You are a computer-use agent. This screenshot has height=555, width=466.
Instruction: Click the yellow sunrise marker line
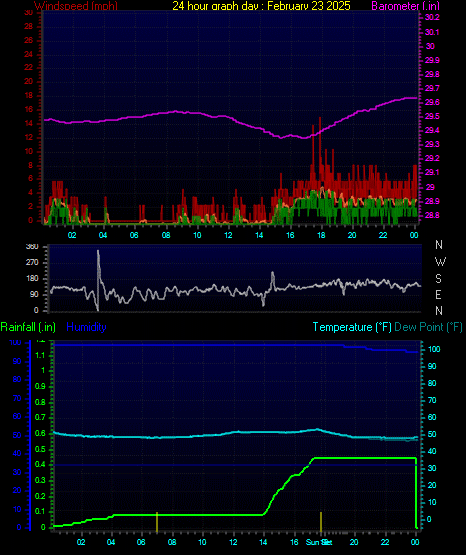click(x=157, y=522)
